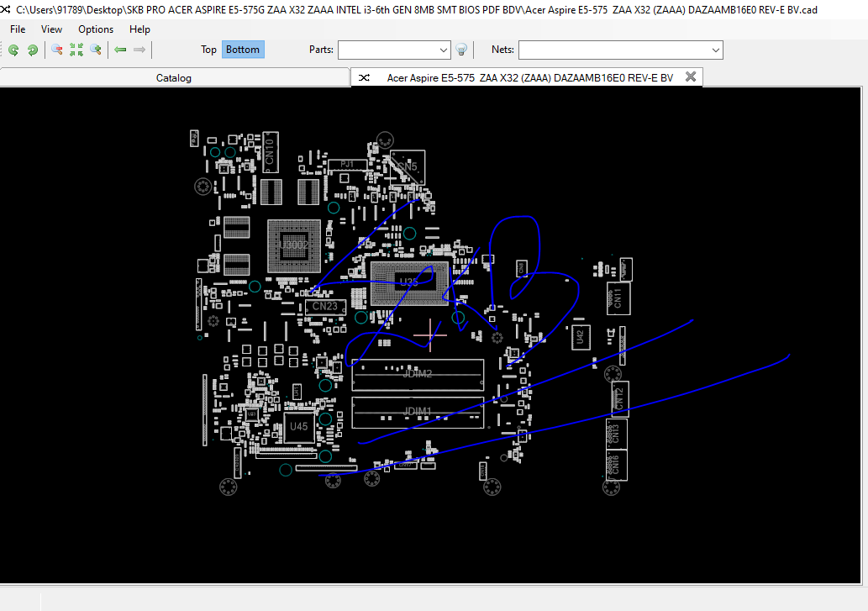868x611 pixels.
Task: Close the Acer Aspire E5-575 tab
Action: [691, 77]
